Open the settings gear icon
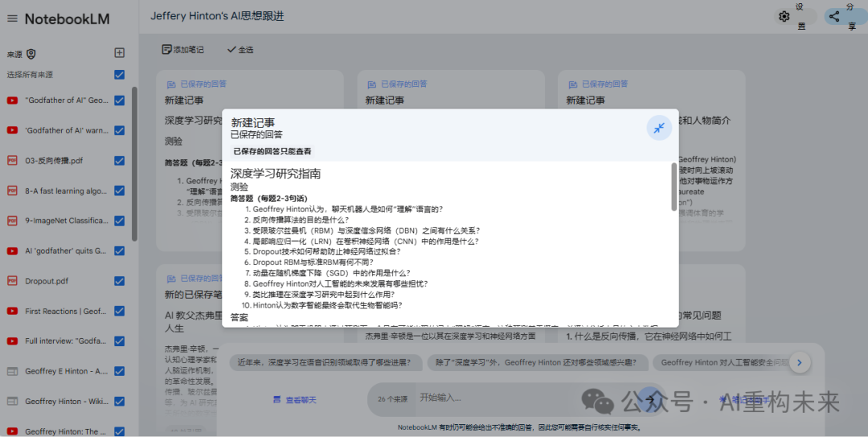This screenshot has width=868, height=437. click(x=784, y=17)
